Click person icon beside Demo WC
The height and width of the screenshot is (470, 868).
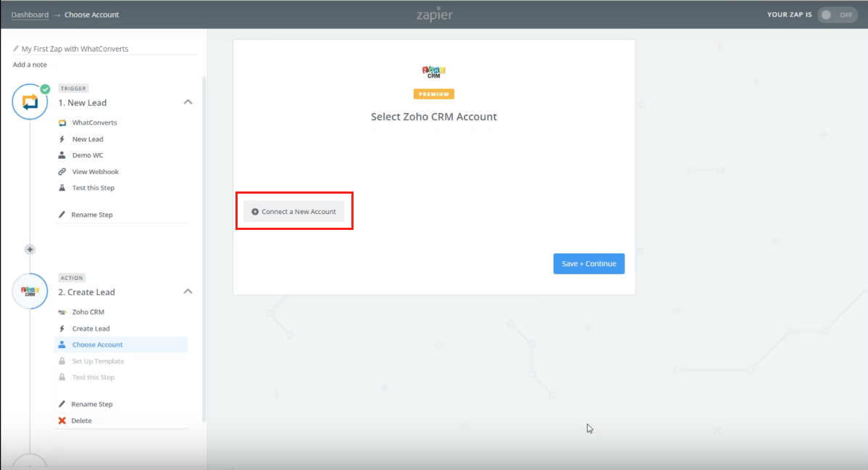pyautogui.click(x=62, y=155)
